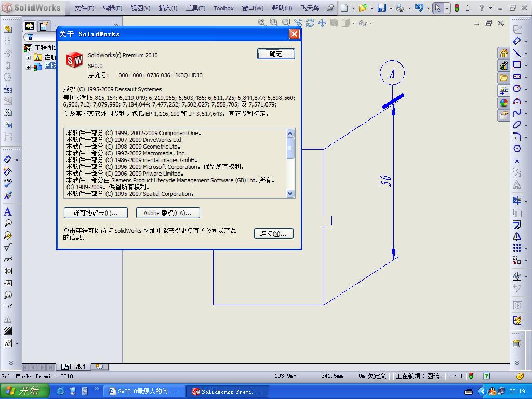The width and height of the screenshot is (532, 399).
Task: Click the Zoom to Fit icon
Action: [x=262, y=22]
